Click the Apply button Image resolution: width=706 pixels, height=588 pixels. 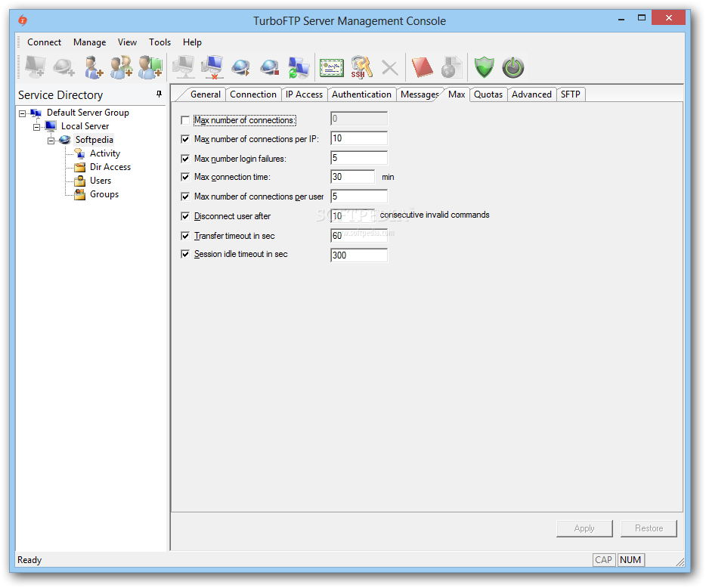[584, 528]
